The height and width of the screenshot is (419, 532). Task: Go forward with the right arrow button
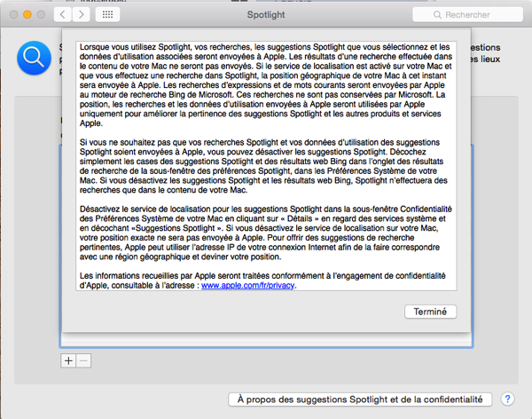(x=82, y=15)
